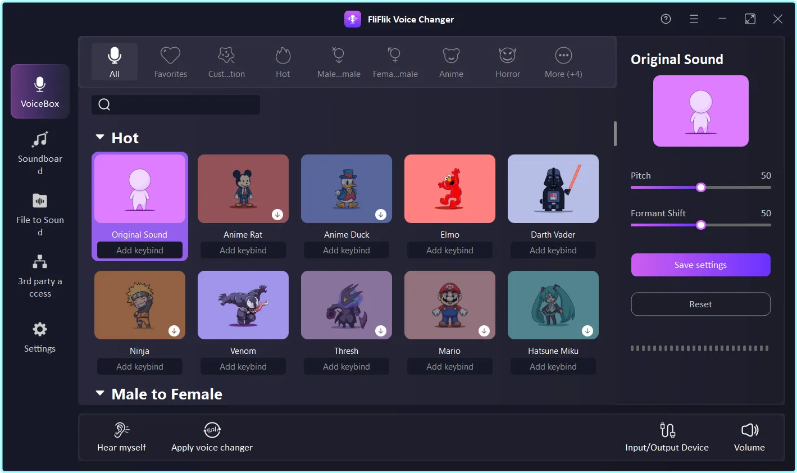The width and height of the screenshot is (797, 473).
Task: Add keybind for Darth Vader
Action: coord(553,250)
